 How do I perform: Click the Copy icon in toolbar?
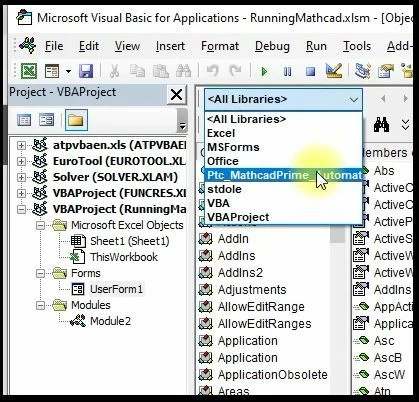[137, 71]
